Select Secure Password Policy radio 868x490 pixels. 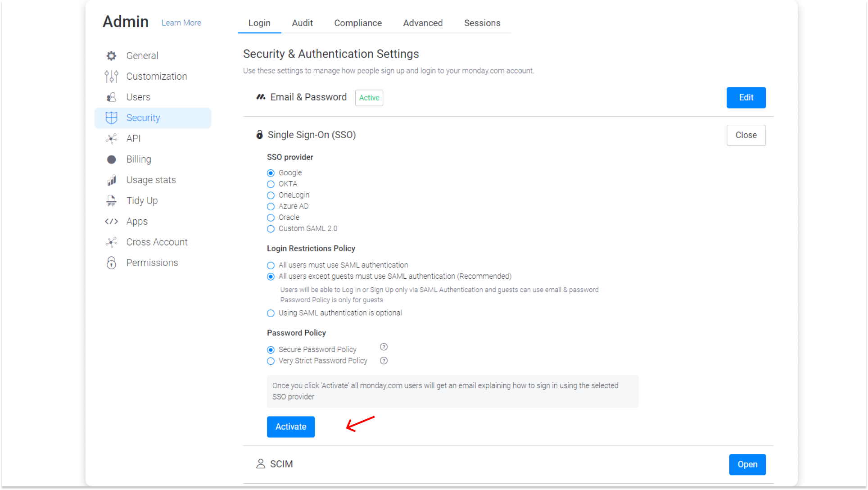[271, 350]
